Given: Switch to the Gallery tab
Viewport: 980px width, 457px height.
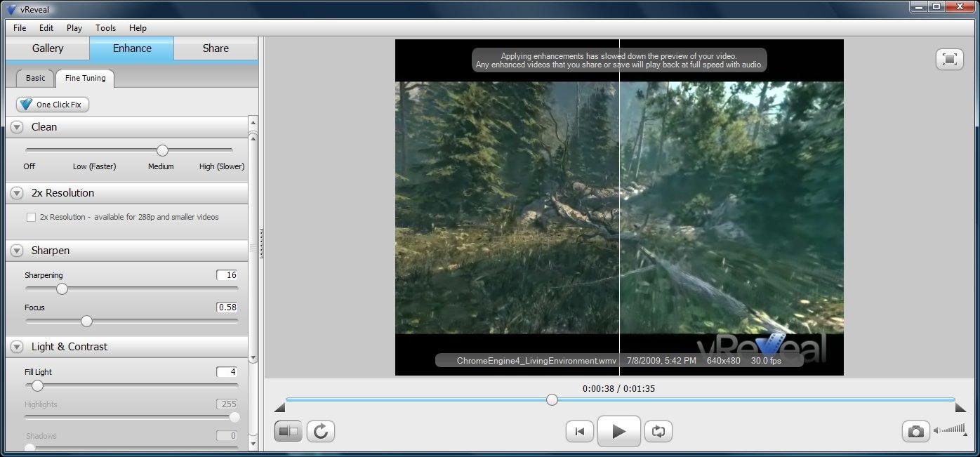Looking at the screenshot, I should click(48, 48).
